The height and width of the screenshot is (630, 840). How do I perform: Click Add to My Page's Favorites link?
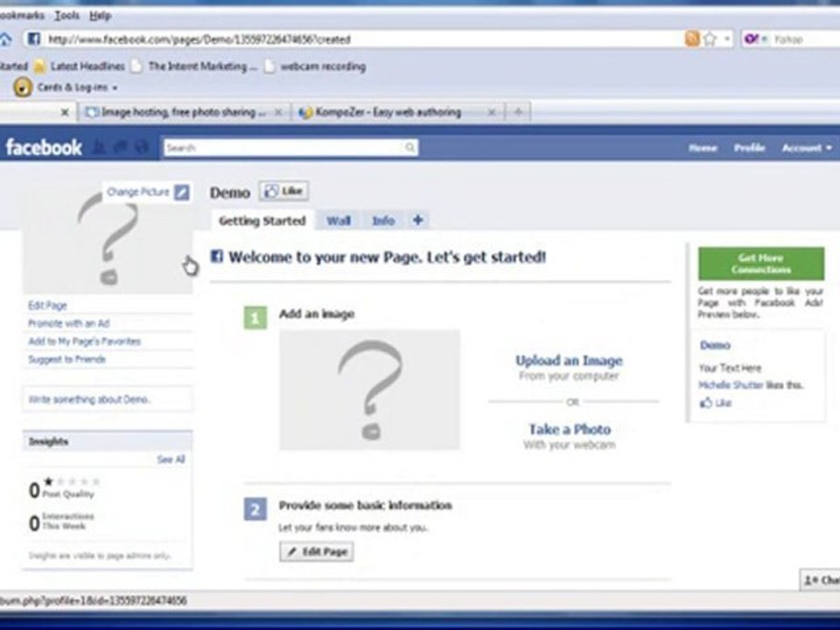85,341
